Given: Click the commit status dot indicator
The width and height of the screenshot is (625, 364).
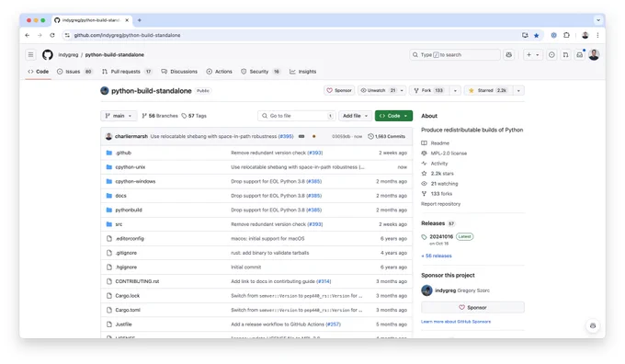Looking at the screenshot, I should [314, 136].
